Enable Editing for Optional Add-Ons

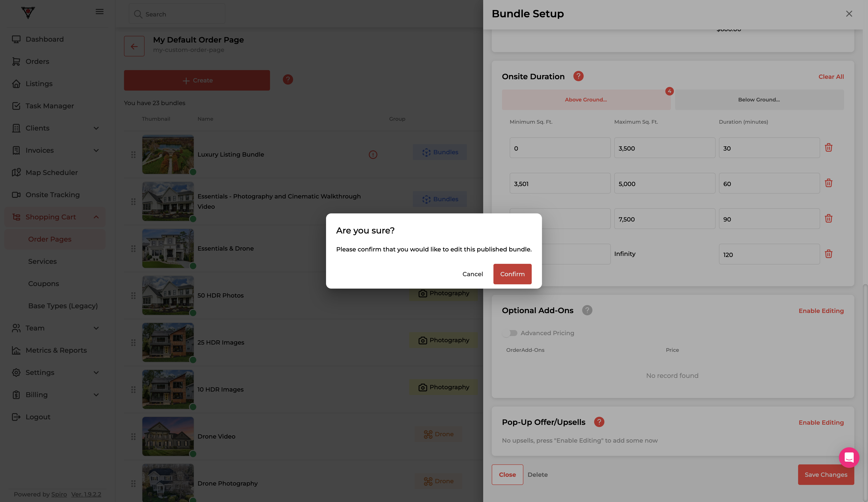[821, 311]
